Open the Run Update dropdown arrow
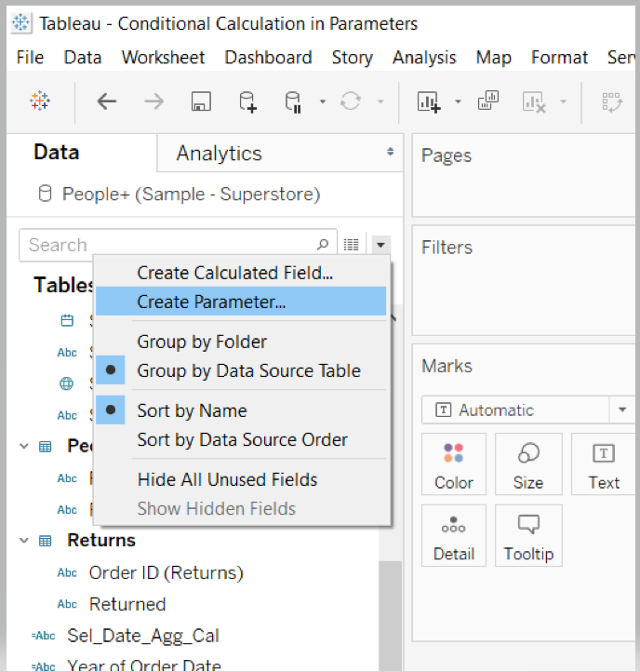Viewport: 640px width, 672px height. pos(380,101)
